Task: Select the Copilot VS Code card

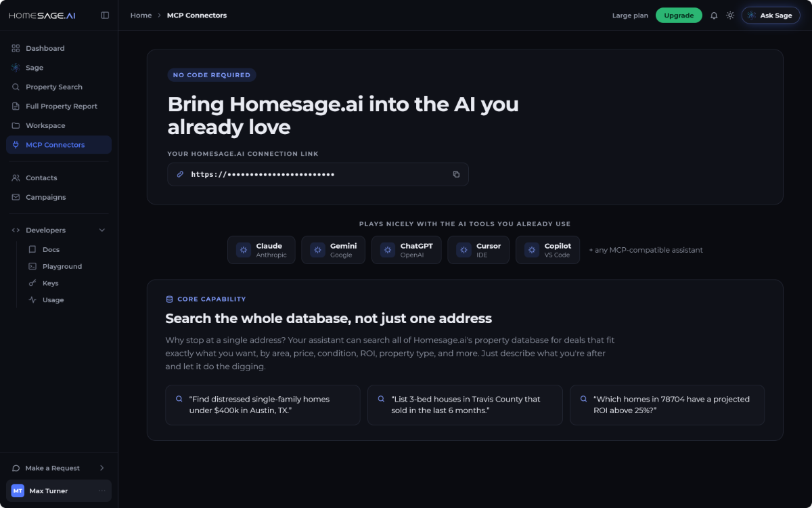Action: [547, 250]
